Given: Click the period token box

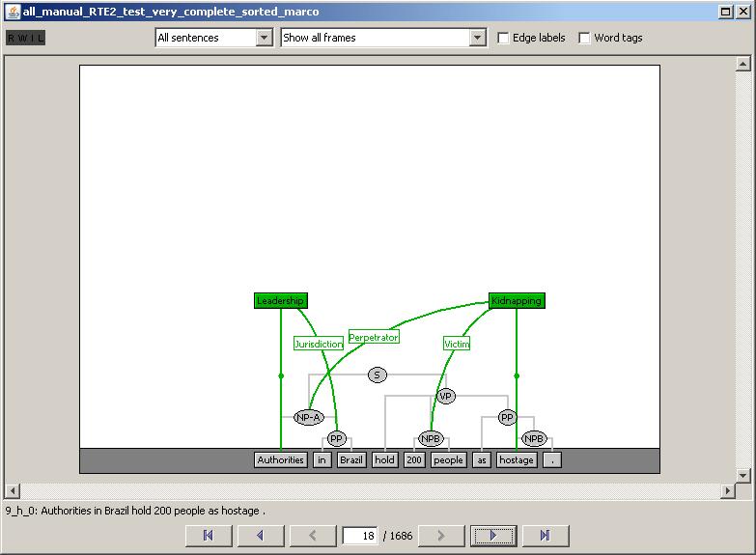Looking at the screenshot, I should coord(552,459).
